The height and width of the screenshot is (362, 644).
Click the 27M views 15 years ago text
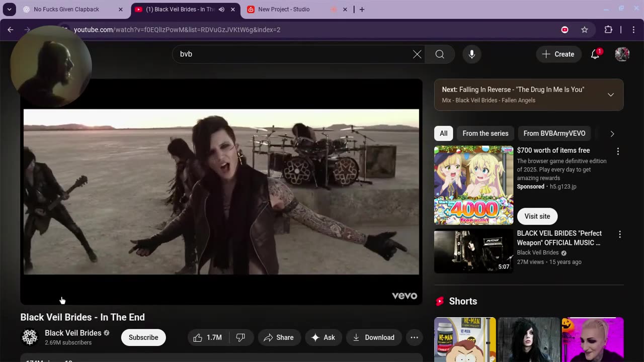(x=549, y=262)
